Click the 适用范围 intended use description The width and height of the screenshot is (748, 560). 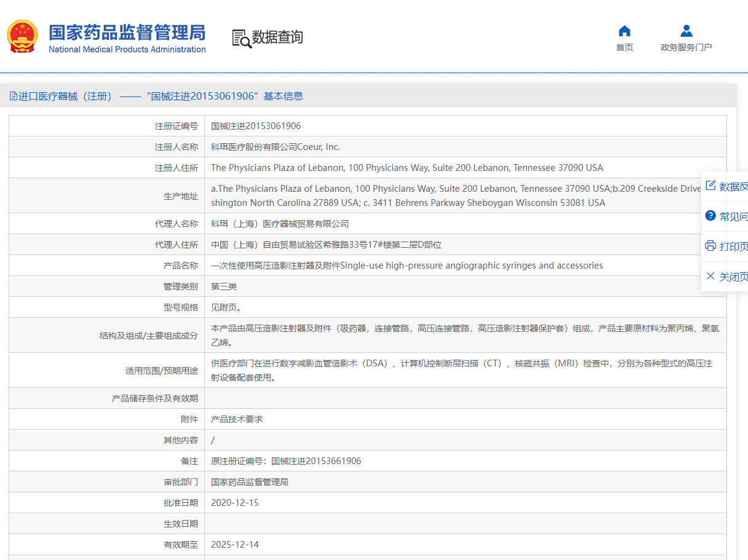461,370
